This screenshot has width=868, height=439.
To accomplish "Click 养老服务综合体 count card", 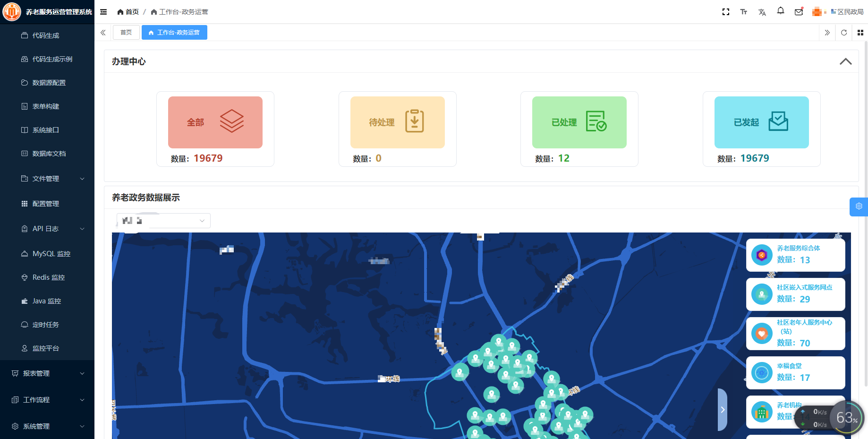I will (x=796, y=255).
